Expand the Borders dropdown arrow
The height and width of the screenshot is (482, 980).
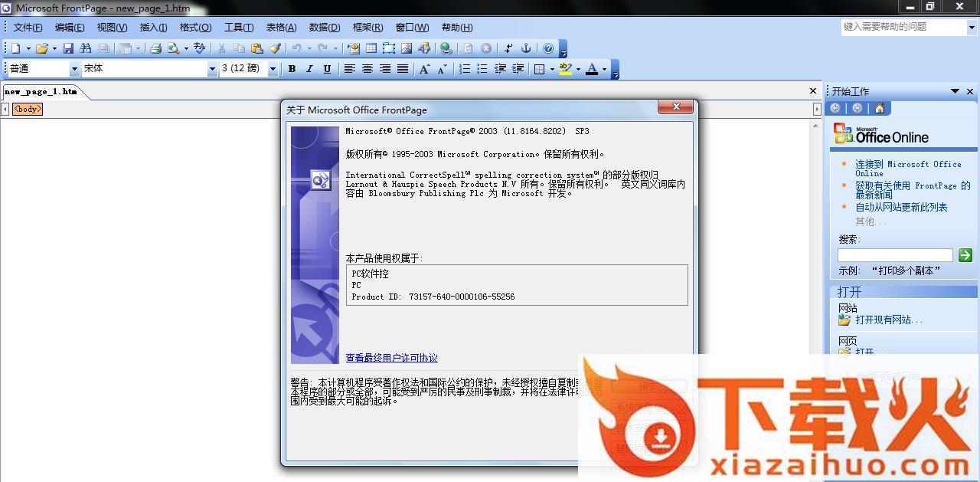coord(552,69)
